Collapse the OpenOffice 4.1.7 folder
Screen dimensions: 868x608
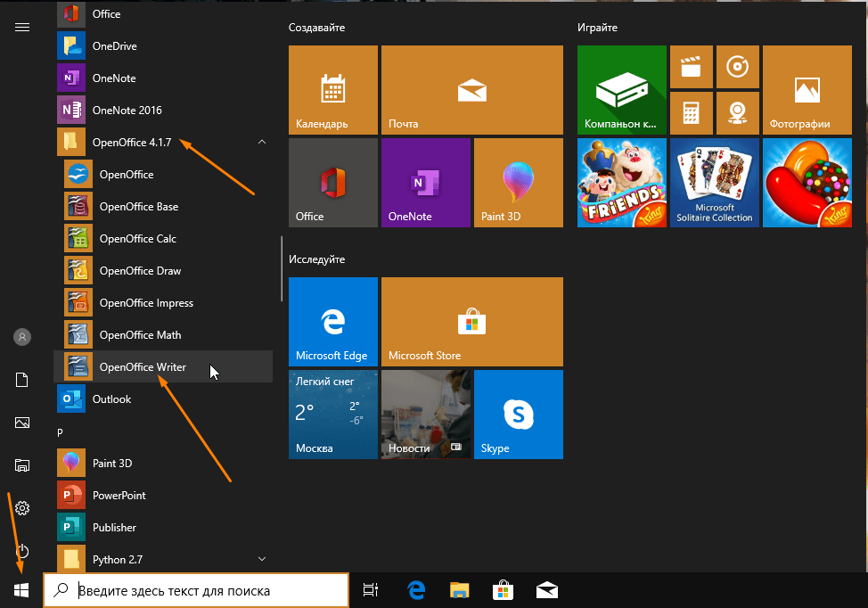(163, 143)
